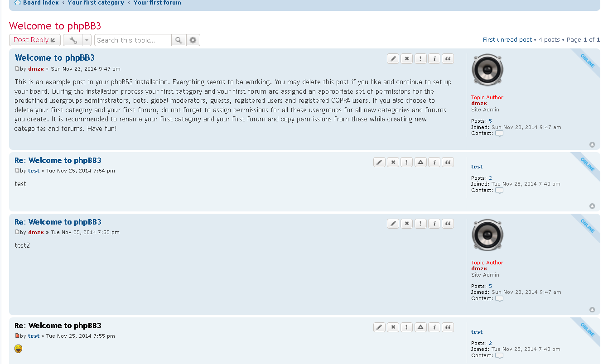Report the smiley post at the bottom

pos(407,327)
